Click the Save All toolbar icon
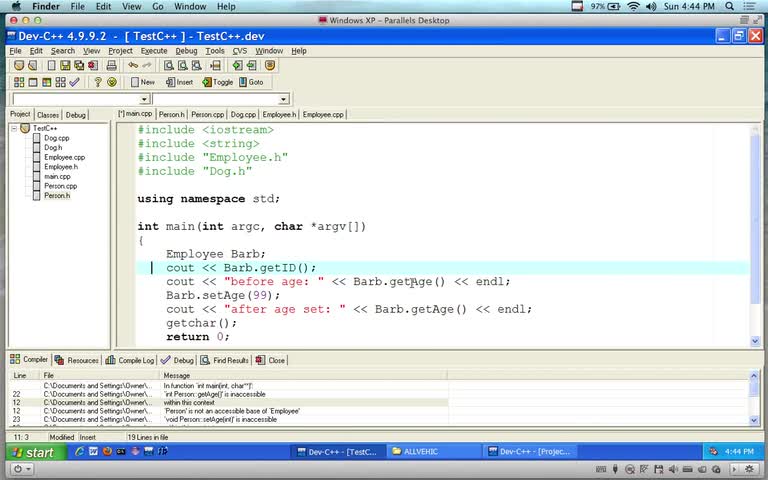 coord(79,65)
